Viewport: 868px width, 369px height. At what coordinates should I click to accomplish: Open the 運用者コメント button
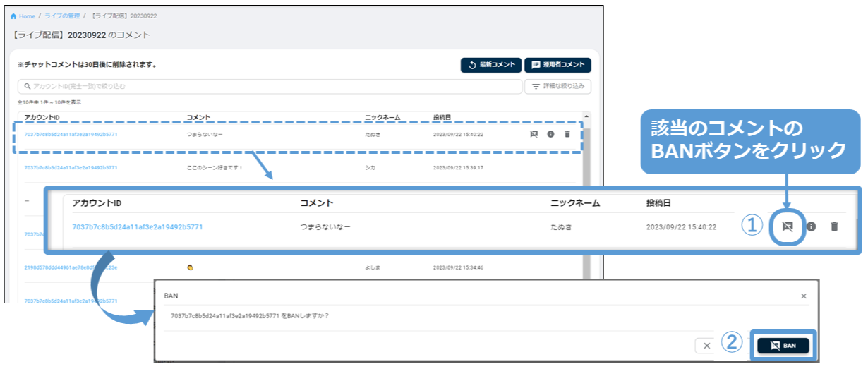click(x=557, y=65)
